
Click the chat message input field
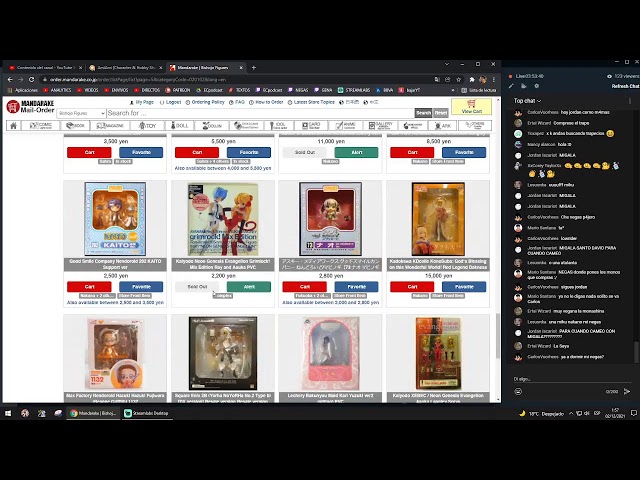click(571, 379)
